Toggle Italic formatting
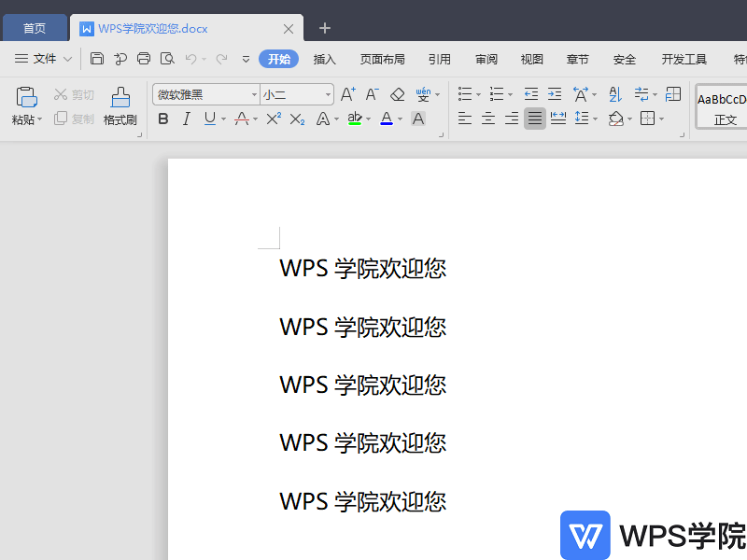The width and height of the screenshot is (747, 560). (186, 119)
